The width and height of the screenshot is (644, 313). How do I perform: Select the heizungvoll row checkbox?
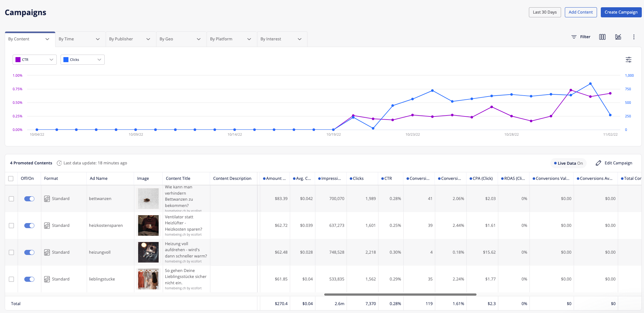pyautogui.click(x=11, y=252)
